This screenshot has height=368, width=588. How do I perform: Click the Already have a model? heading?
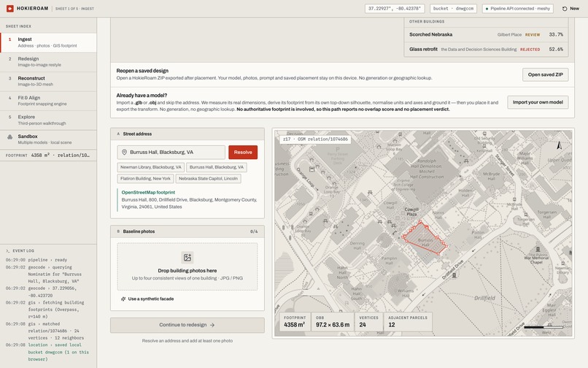(142, 96)
